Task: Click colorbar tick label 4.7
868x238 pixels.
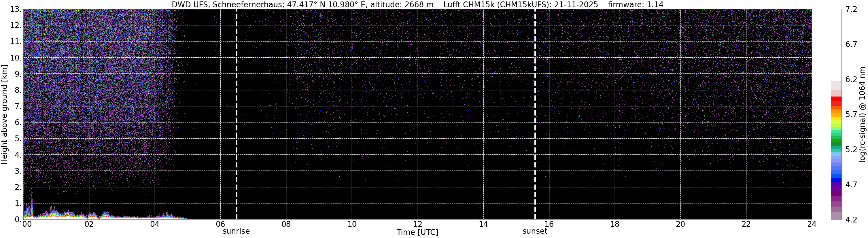Action: coord(851,185)
